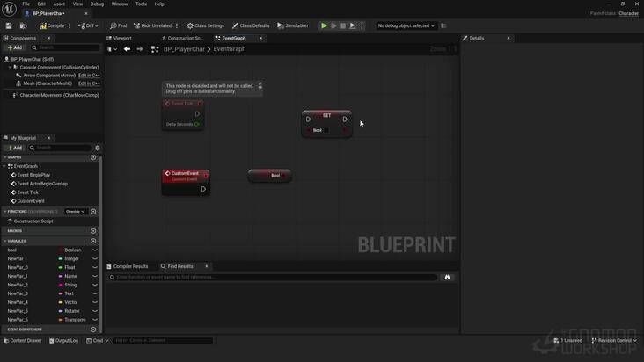Check the Bool checkbox on SET node
644x362 pixels.
point(326,130)
